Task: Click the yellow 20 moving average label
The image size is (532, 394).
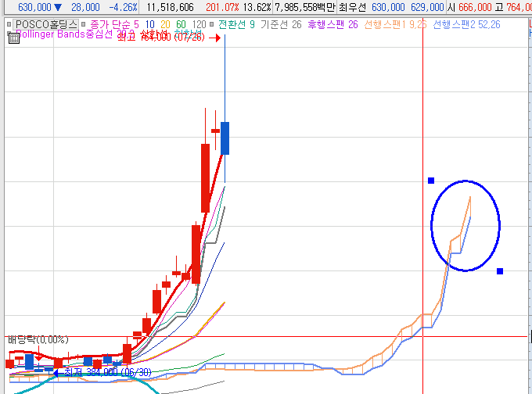Action: 165,24
